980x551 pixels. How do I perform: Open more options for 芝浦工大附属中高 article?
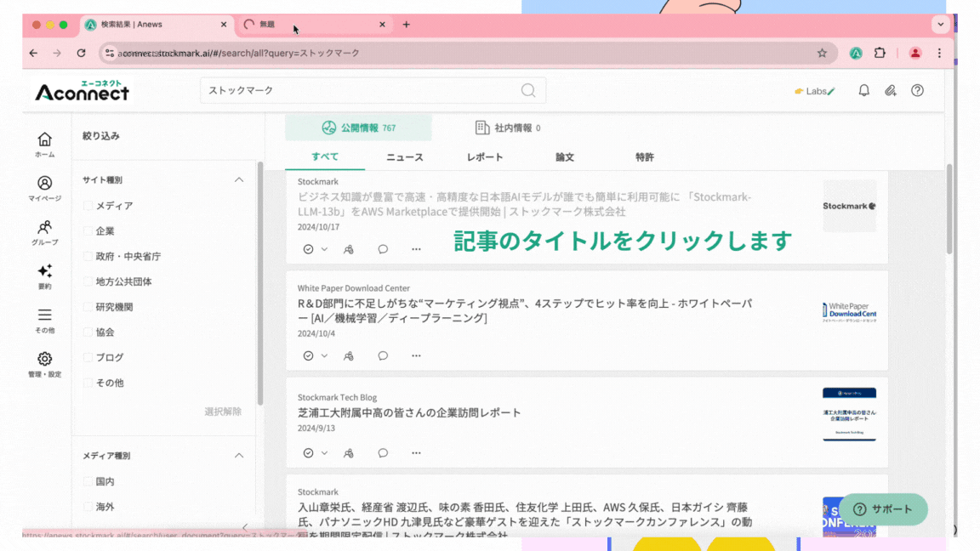pos(416,453)
